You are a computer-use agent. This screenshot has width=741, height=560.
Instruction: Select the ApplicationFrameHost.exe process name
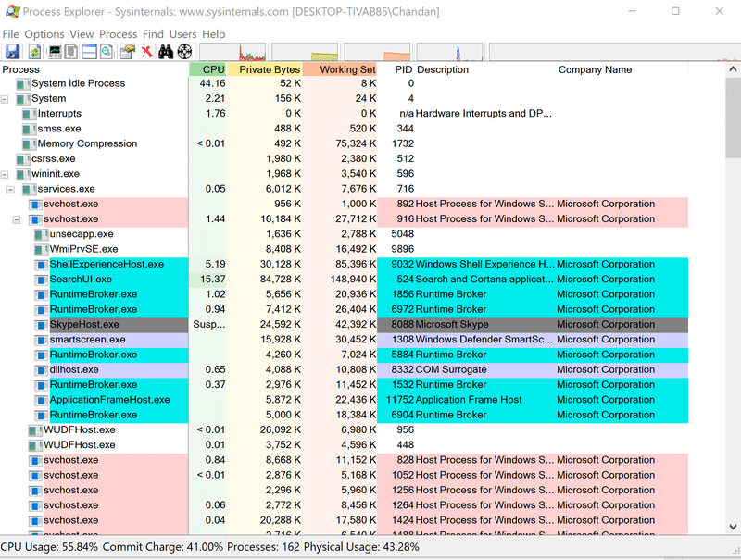tap(109, 400)
